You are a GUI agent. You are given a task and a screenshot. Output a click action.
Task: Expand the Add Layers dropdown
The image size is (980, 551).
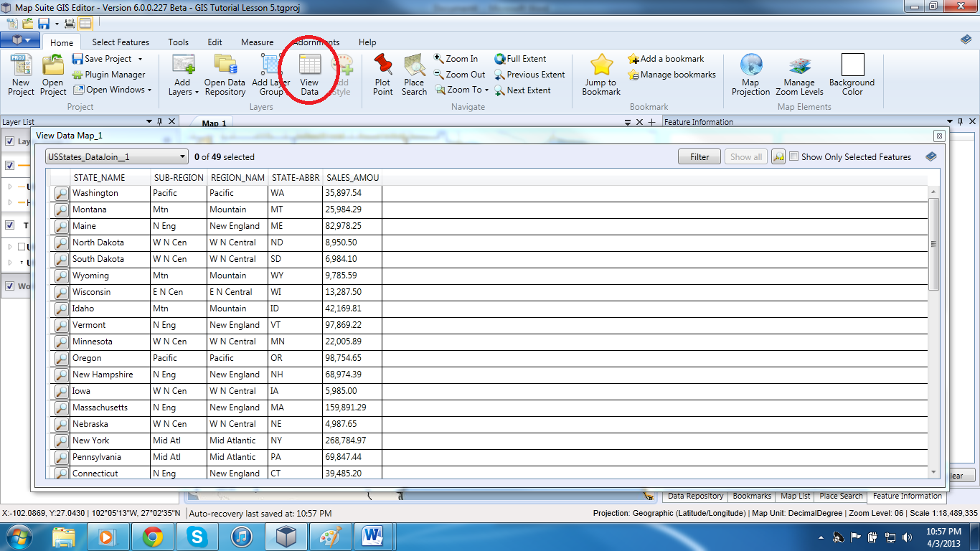pyautogui.click(x=196, y=92)
